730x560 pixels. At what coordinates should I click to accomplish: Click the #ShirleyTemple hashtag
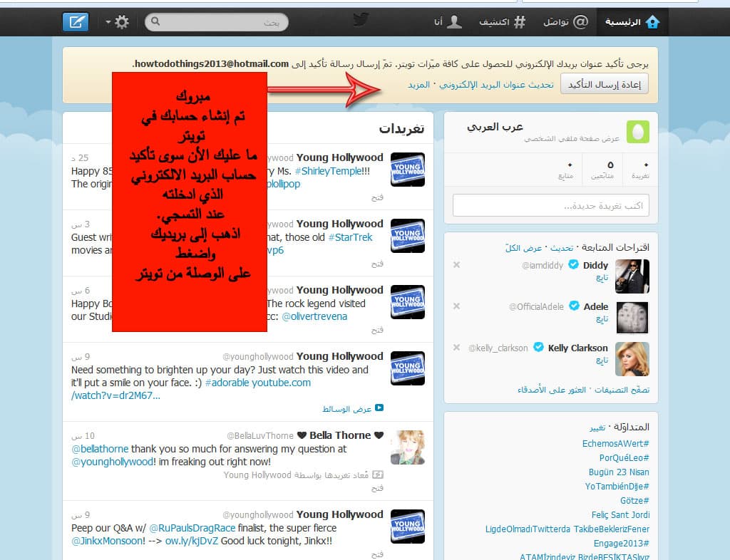click(x=328, y=171)
